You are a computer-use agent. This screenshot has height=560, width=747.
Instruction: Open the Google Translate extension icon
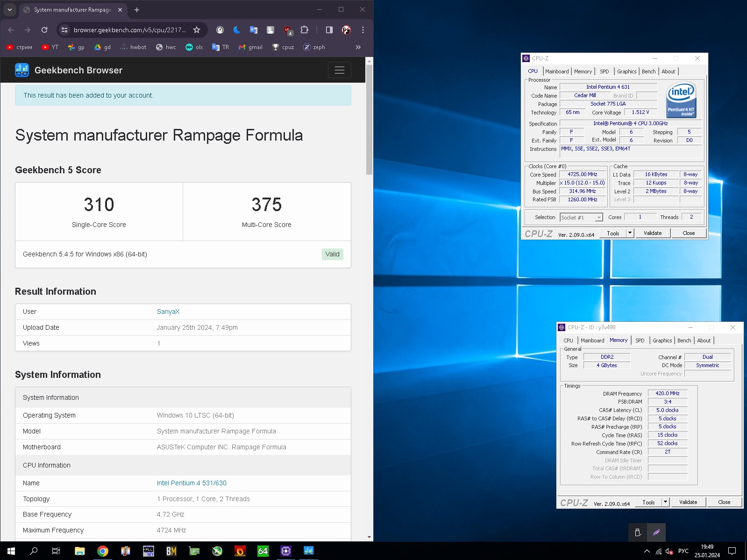(254, 30)
